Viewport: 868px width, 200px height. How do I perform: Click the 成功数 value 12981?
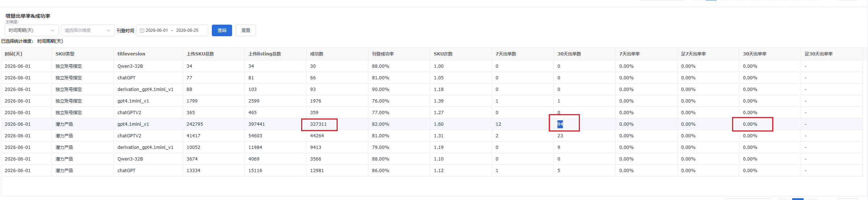[317, 171]
